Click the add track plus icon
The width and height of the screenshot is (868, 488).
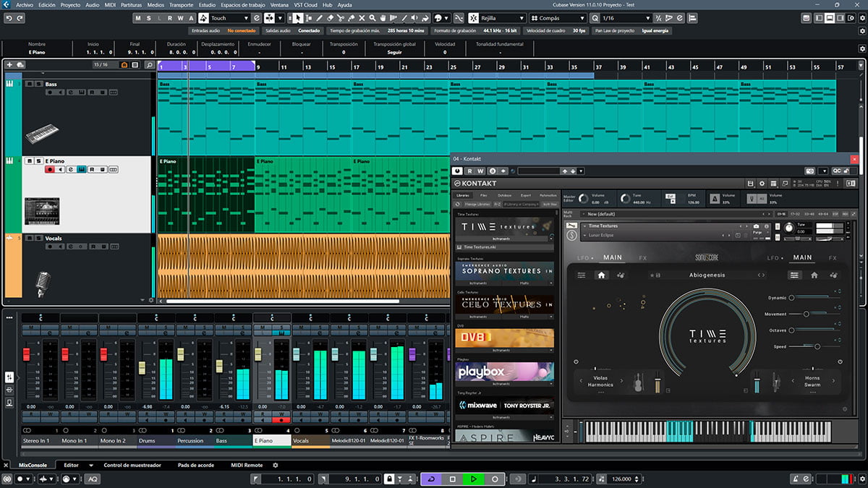9,65
